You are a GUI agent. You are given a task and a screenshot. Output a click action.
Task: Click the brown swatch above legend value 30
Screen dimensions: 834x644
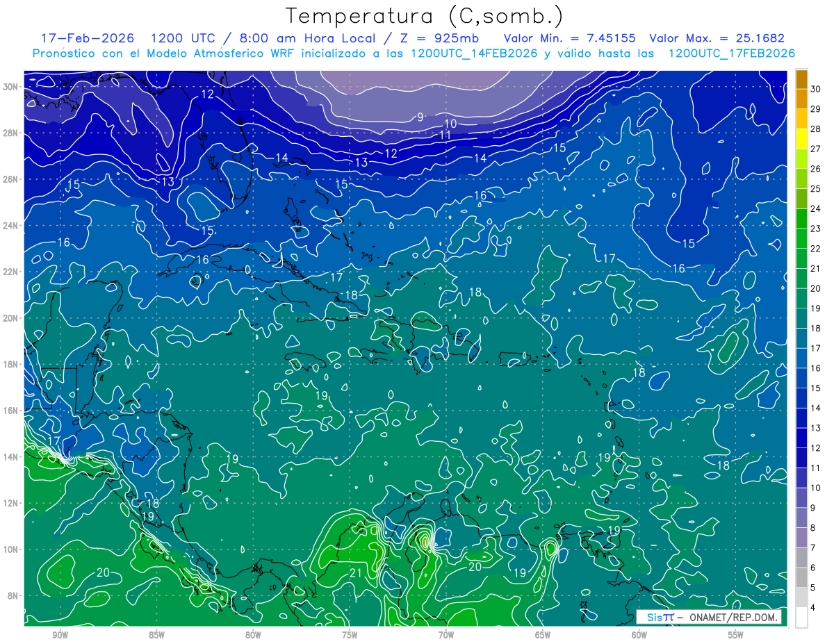pos(802,79)
